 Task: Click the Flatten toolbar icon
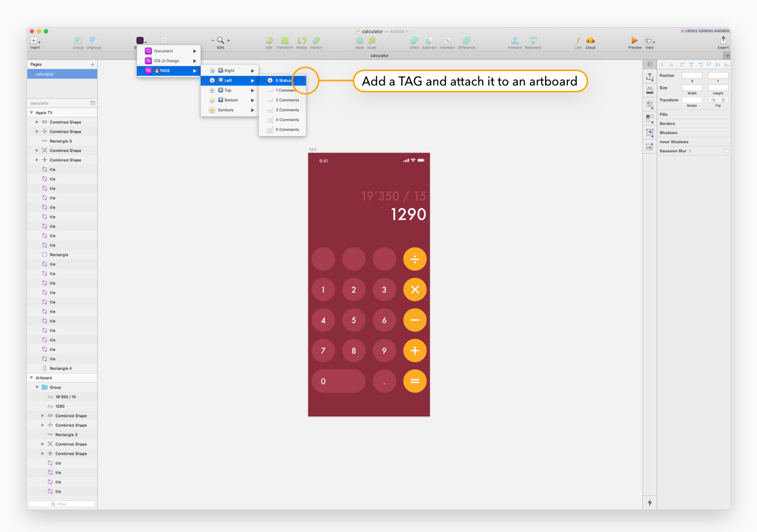coord(316,41)
